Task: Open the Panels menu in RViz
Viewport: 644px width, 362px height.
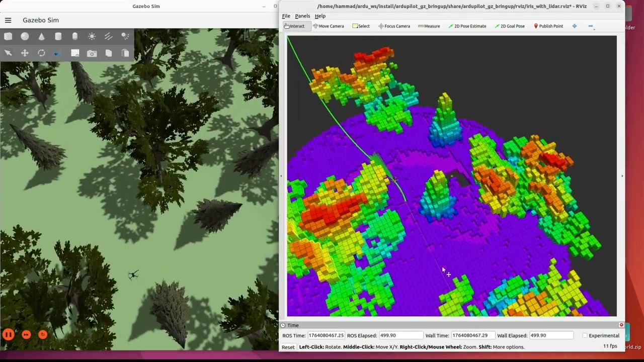Action: tap(302, 16)
